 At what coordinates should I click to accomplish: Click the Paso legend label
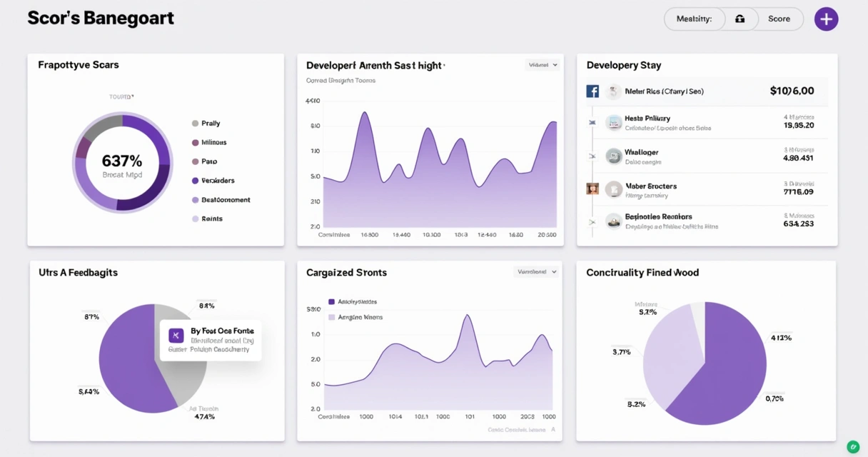209,161
